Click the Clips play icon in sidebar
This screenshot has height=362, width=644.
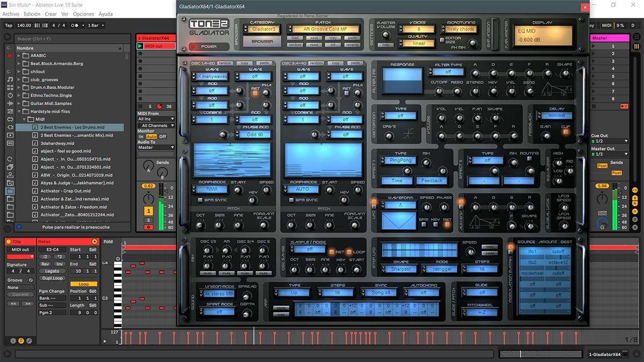coord(10,135)
